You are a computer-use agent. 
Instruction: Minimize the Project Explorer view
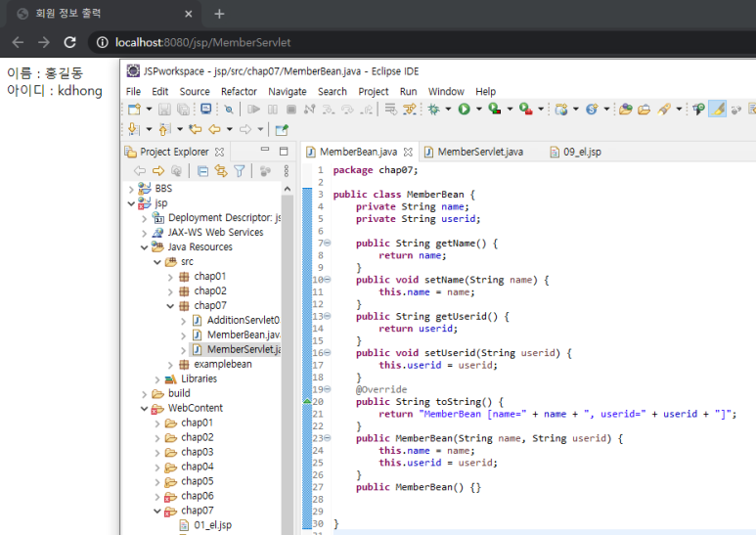[265, 151]
